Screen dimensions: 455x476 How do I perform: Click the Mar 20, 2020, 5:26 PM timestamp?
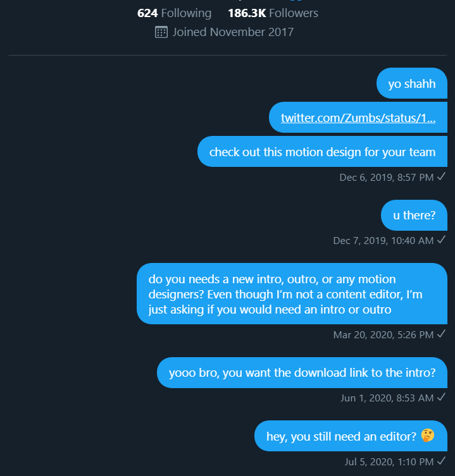tap(383, 334)
